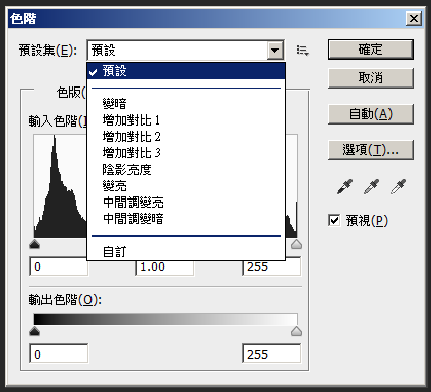Choose the checked 預設 preset entry

[x=186, y=71]
